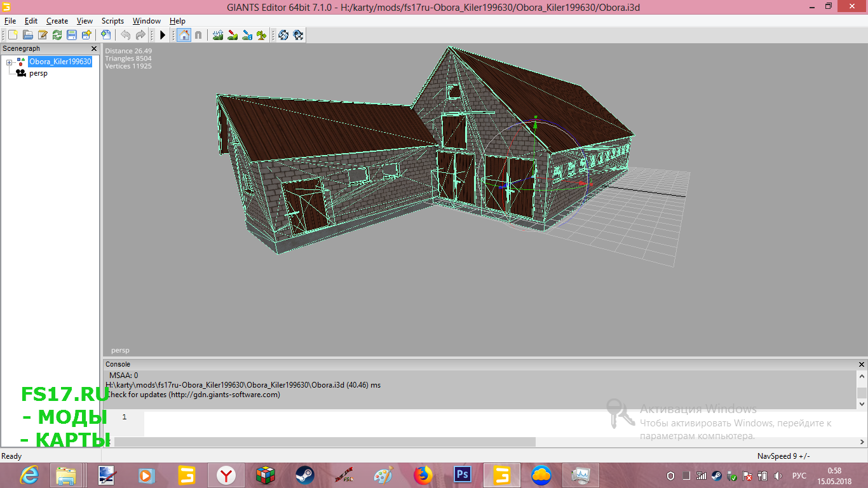The height and width of the screenshot is (488, 868).
Task: Click the console scroll down arrow
Action: click(x=862, y=403)
